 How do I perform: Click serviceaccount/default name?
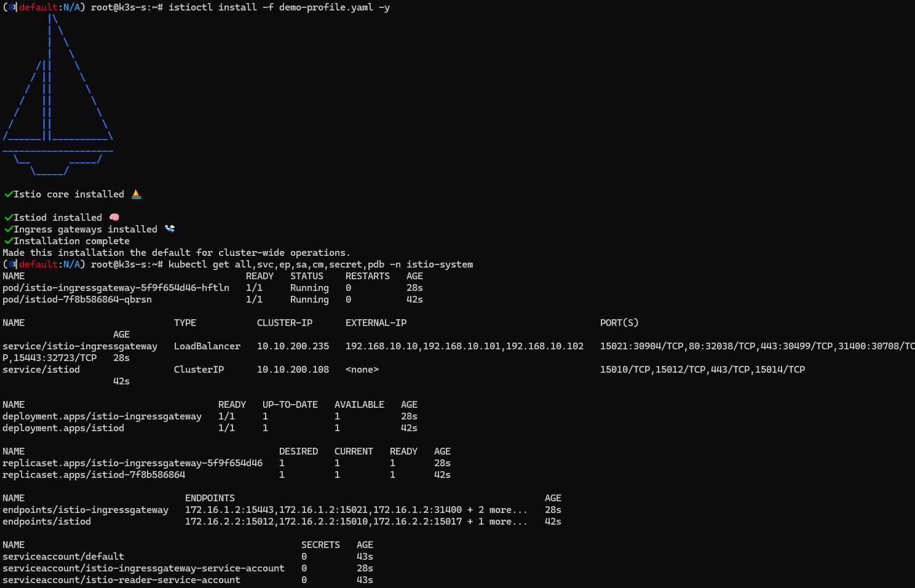pyautogui.click(x=63, y=557)
